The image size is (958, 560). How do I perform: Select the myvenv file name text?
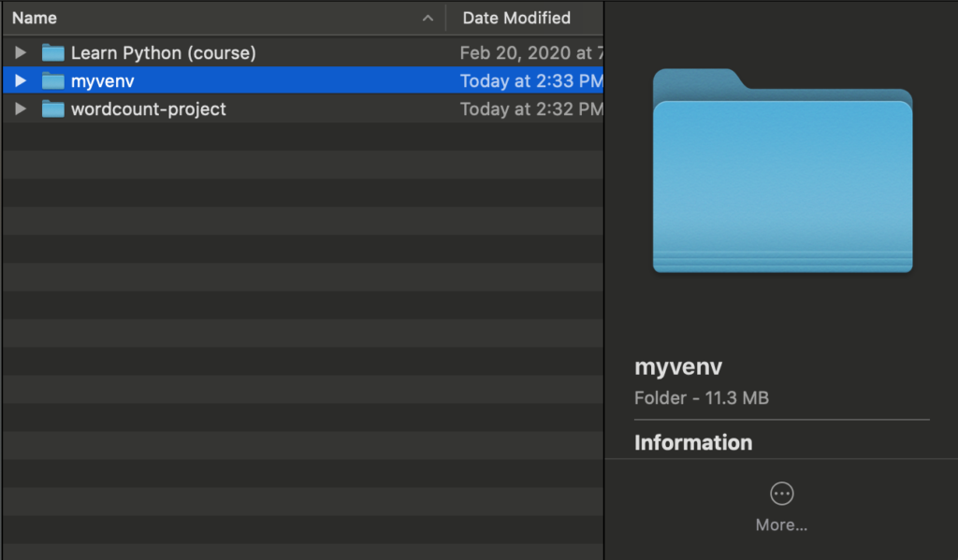tap(103, 81)
